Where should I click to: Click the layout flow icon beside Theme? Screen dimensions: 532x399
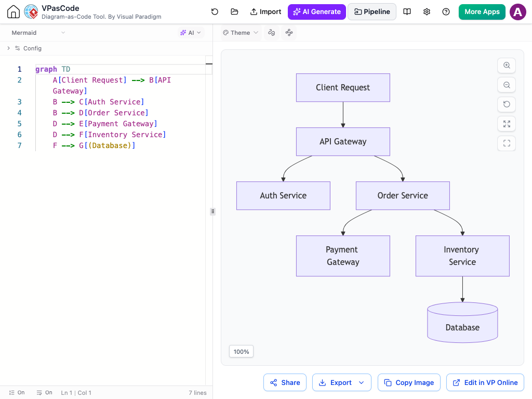(x=289, y=33)
